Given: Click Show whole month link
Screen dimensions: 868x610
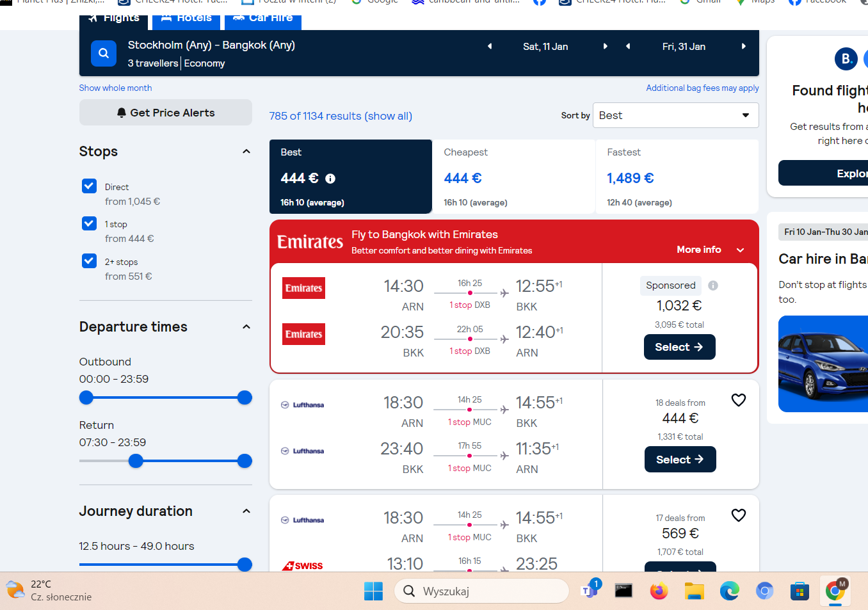Looking at the screenshot, I should tap(115, 88).
